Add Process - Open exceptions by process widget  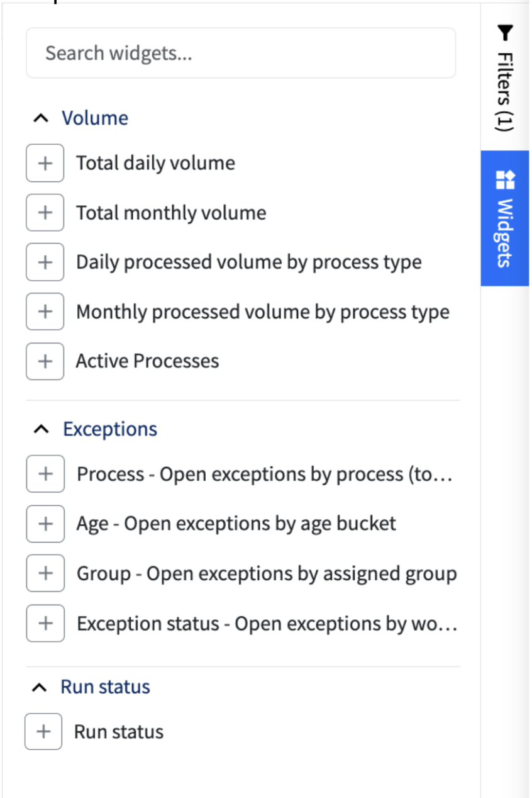[x=45, y=474]
